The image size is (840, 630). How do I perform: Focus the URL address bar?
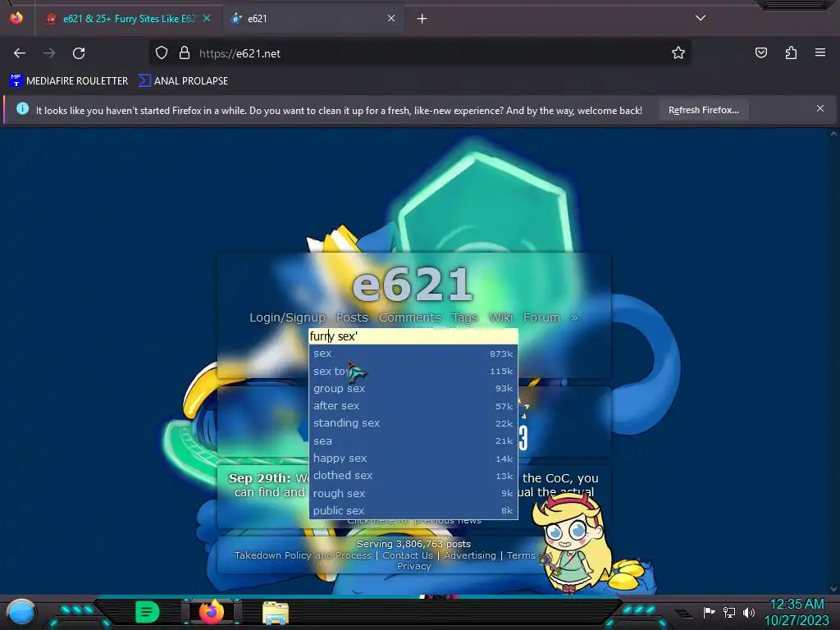pyautogui.click(x=419, y=53)
